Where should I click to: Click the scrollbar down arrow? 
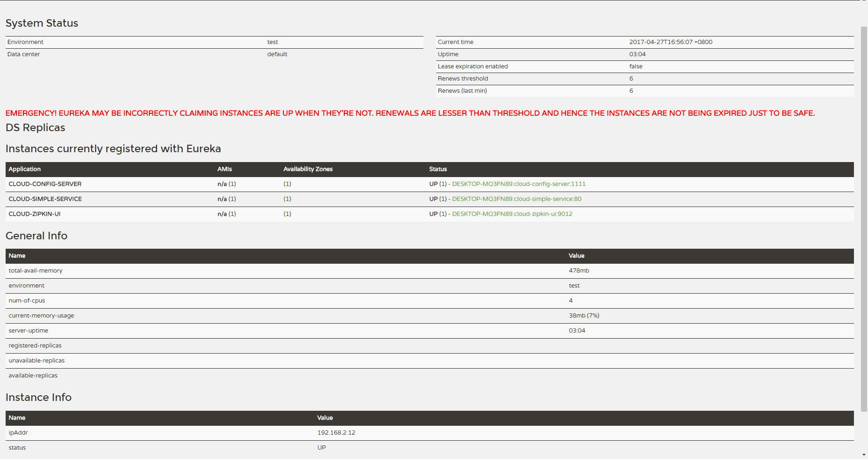tap(864, 455)
